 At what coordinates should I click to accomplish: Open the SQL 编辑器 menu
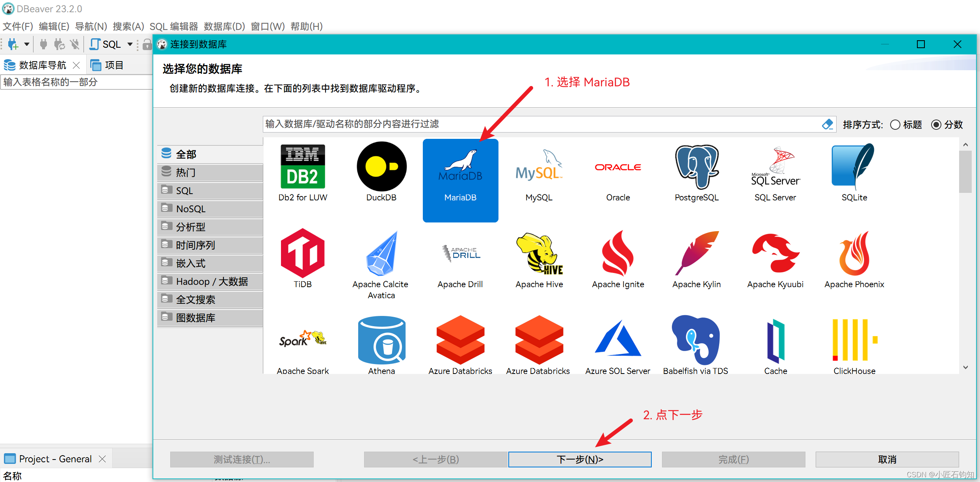(174, 26)
